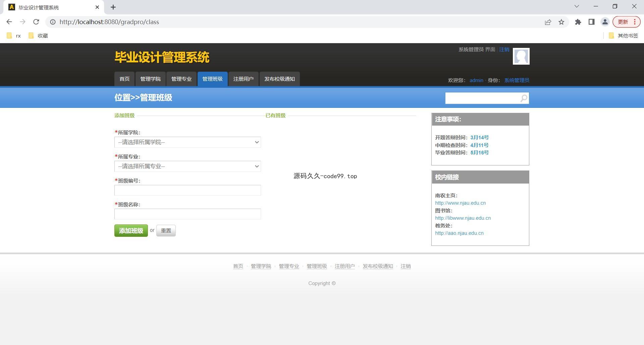Click the search magnifier icon
Viewport: 644px width, 345px height.
(x=524, y=98)
